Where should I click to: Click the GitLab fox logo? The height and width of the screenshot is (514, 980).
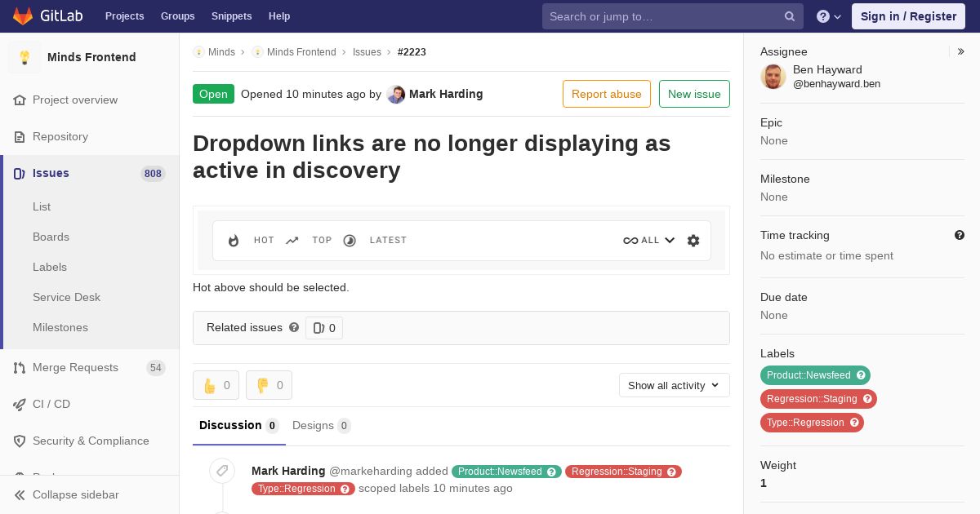point(23,16)
